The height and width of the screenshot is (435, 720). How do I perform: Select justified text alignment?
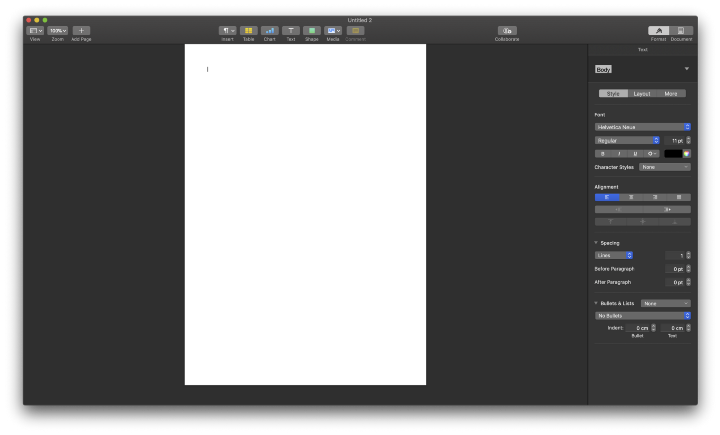[x=679, y=198]
